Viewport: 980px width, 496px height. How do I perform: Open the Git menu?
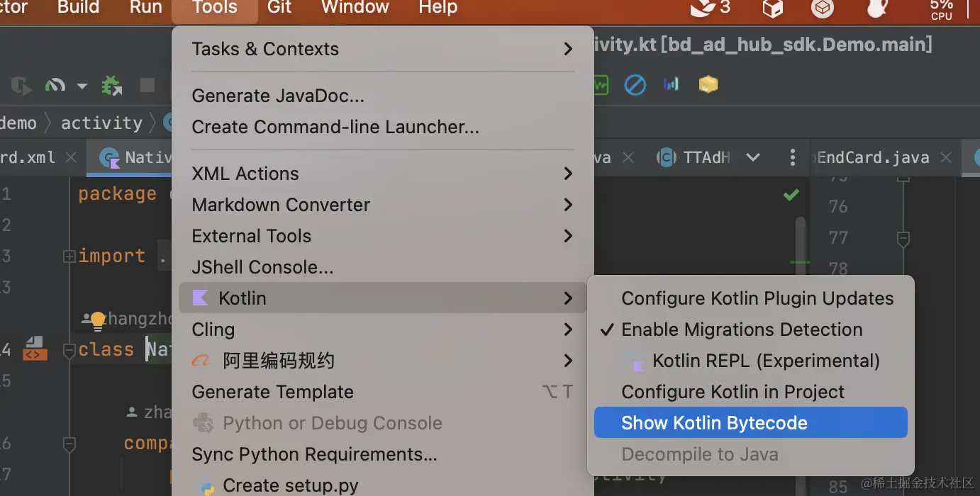[279, 8]
